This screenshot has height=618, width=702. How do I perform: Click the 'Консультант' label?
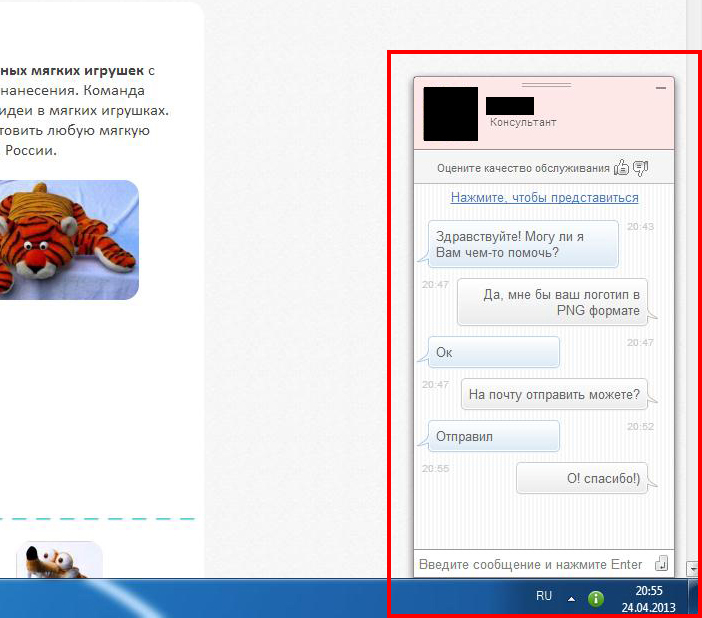[523, 122]
